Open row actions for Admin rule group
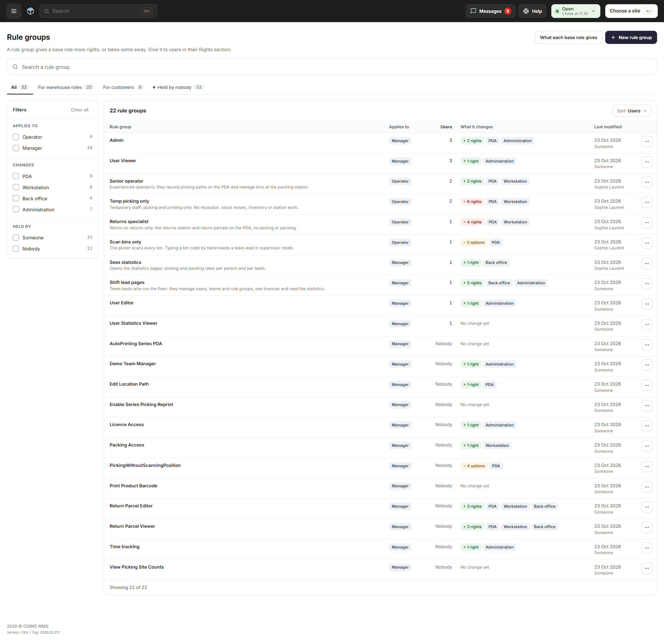 647,141
